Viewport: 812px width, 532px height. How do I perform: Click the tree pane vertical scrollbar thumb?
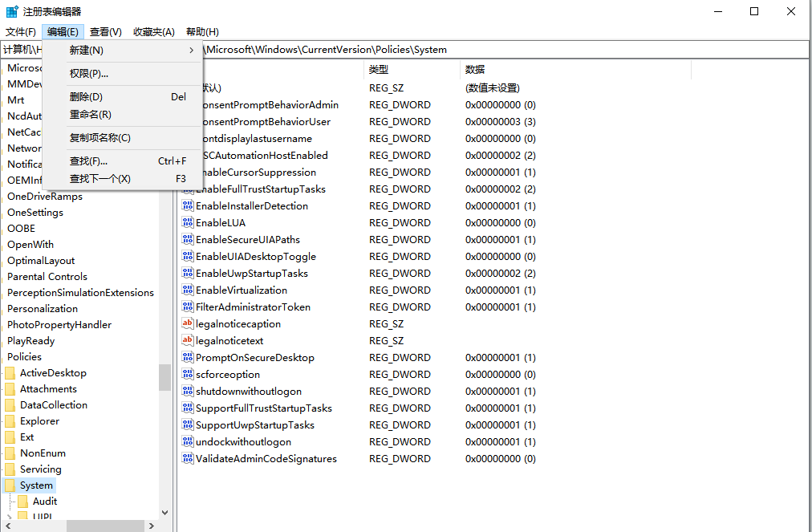click(164, 377)
